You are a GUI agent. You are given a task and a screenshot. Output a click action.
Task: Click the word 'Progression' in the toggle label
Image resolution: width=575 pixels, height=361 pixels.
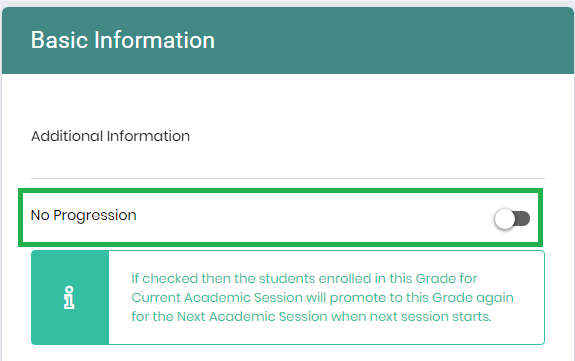[95, 216]
